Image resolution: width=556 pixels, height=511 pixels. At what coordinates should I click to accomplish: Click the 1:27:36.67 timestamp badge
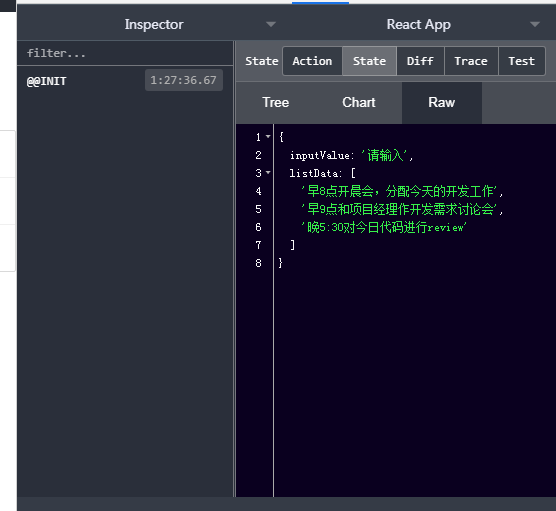[x=184, y=80]
